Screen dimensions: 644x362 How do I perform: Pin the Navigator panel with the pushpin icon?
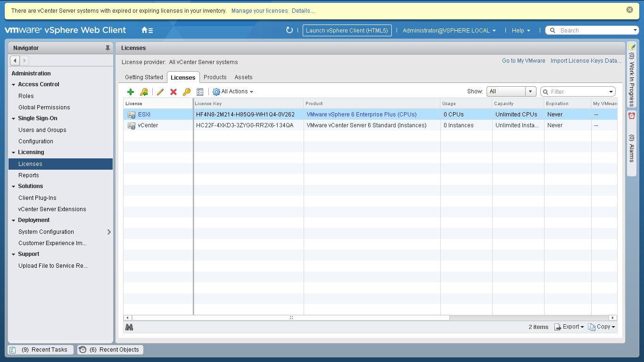[x=107, y=48]
